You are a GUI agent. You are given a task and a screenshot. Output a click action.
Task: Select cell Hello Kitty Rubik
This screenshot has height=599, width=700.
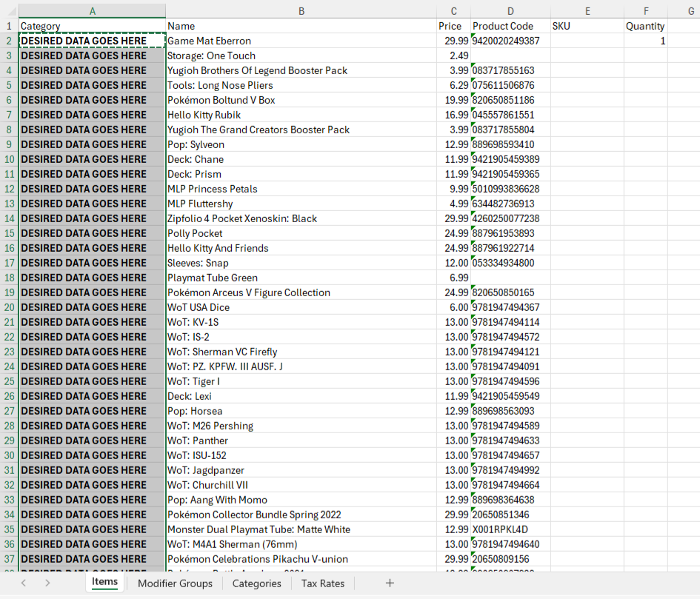[x=301, y=115]
